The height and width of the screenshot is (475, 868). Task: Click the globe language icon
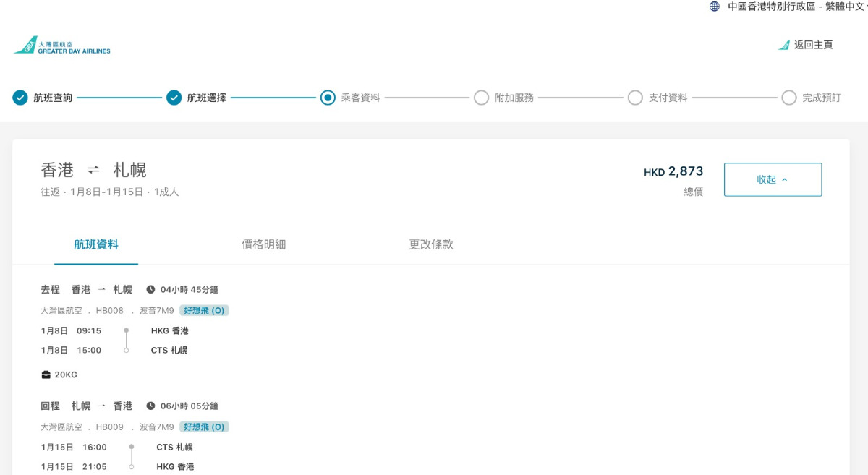715,7
